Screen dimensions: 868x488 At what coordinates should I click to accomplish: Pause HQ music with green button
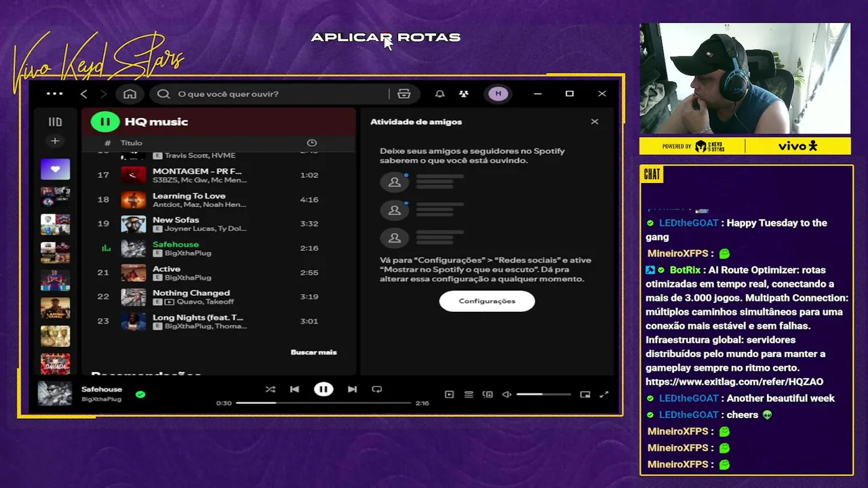(105, 122)
